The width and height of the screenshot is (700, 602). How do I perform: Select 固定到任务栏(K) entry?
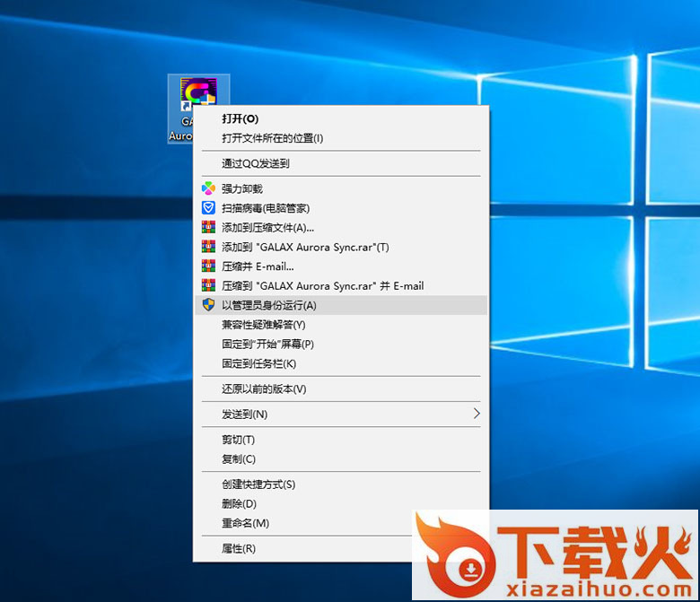pos(258,364)
